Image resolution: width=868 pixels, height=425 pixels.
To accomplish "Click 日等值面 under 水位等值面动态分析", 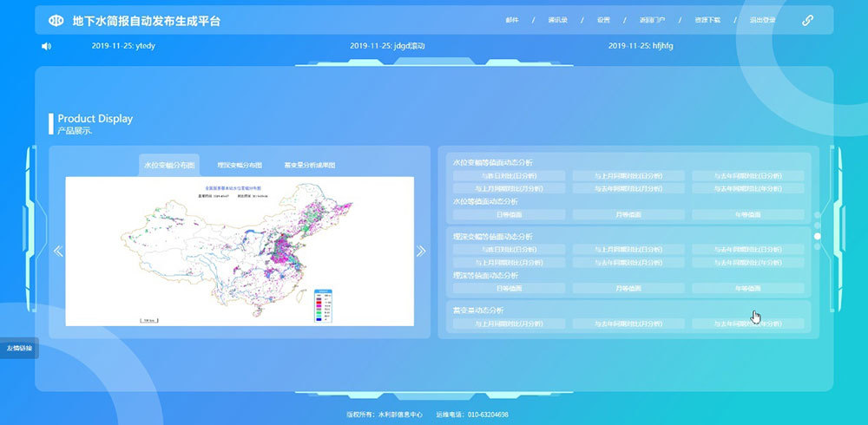I will (x=510, y=215).
